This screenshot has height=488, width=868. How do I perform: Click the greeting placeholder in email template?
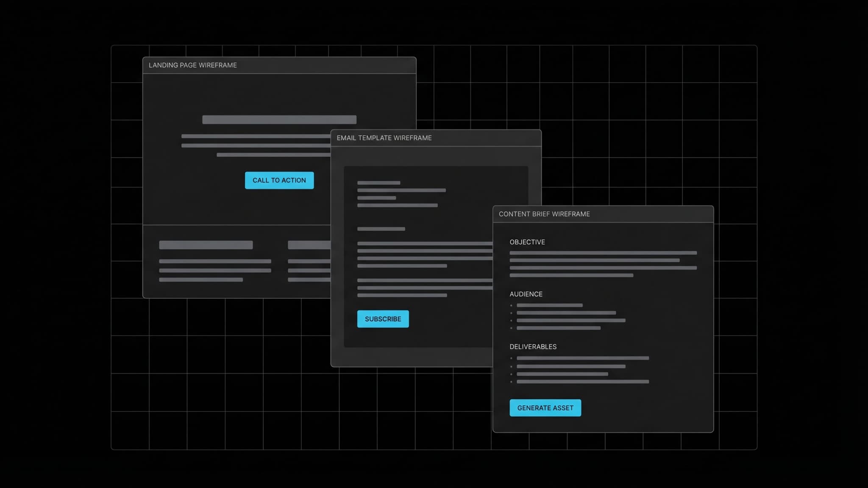point(379,183)
